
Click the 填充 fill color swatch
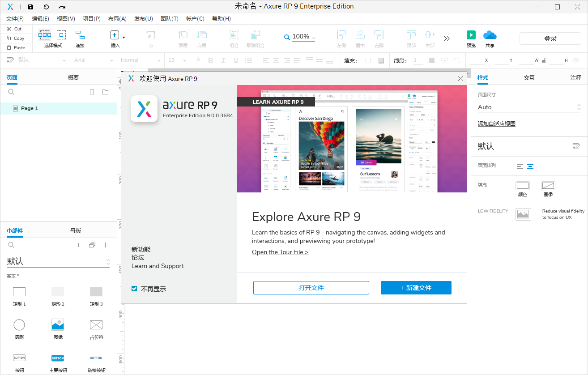[x=368, y=60]
